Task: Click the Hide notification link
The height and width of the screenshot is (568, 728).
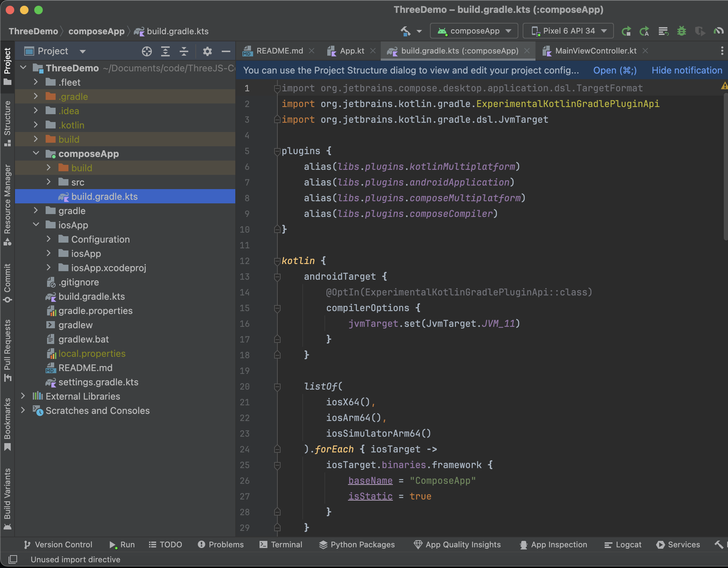Action: coord(686,70)
